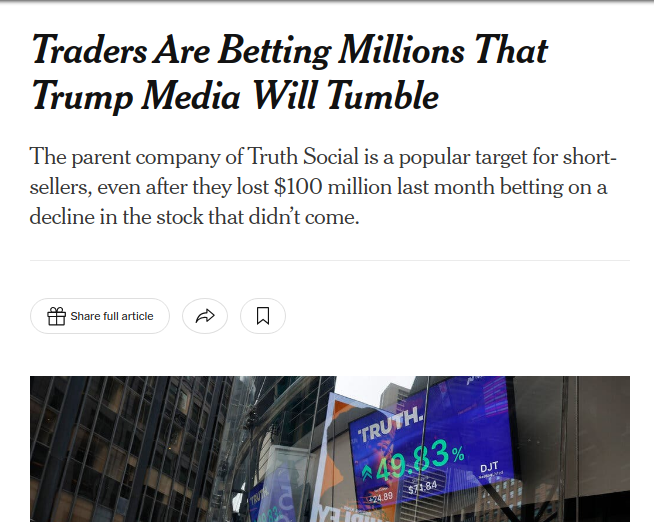This screenshot has width=654, height=522.
Task: Click the headline "Traders Are Betting Millions"
Action: pos(248,50)
